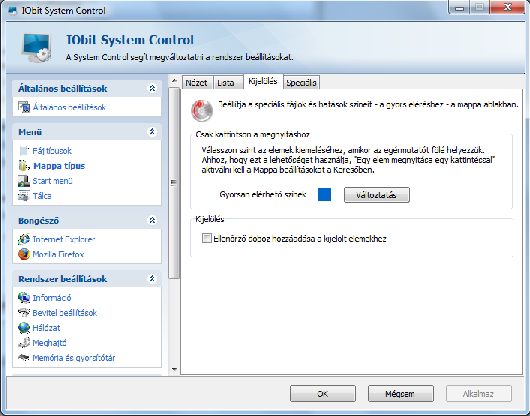The image size is (530, 416).
Task: Open the Meghajtó drive icon
Action: (x=24, y=343)
